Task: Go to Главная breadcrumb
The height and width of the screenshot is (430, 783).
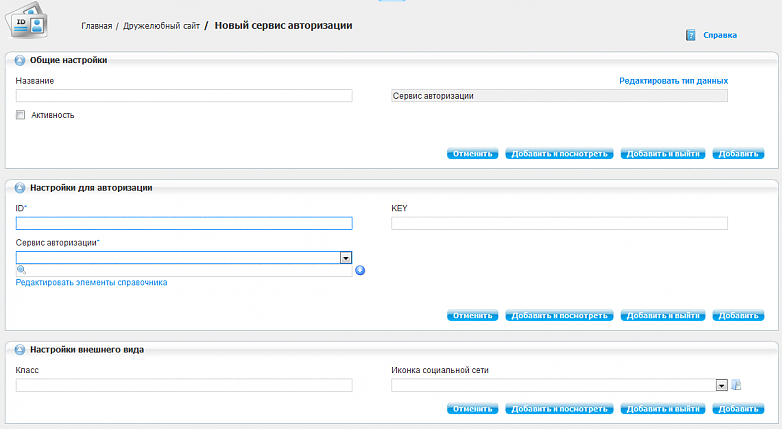Action: click(x=97, y=26)
